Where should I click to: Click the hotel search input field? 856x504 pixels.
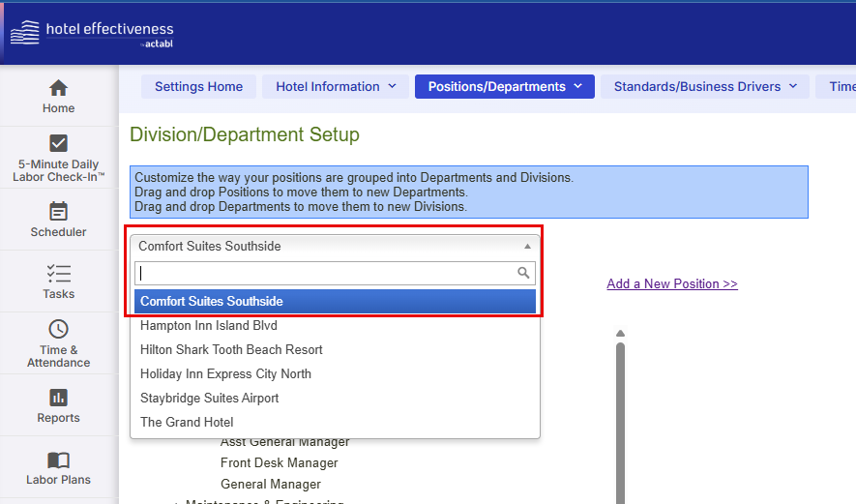pos(324,273)
